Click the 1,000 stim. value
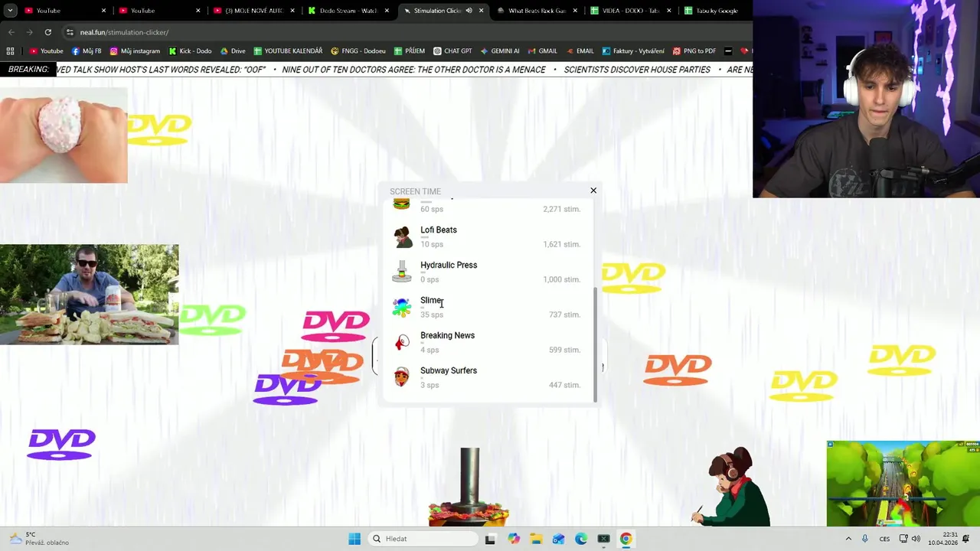 pyautogui.click(x=561, y=279)
